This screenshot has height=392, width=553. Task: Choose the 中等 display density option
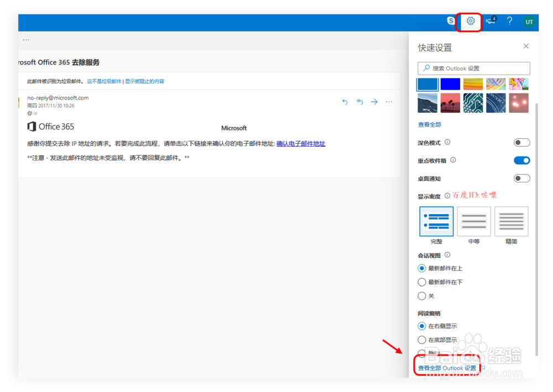pos(474,222)
